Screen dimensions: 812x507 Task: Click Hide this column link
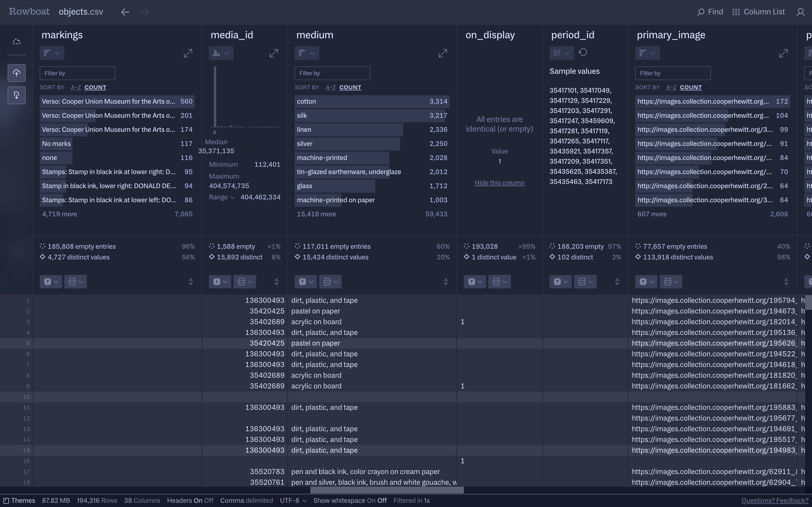499,183
